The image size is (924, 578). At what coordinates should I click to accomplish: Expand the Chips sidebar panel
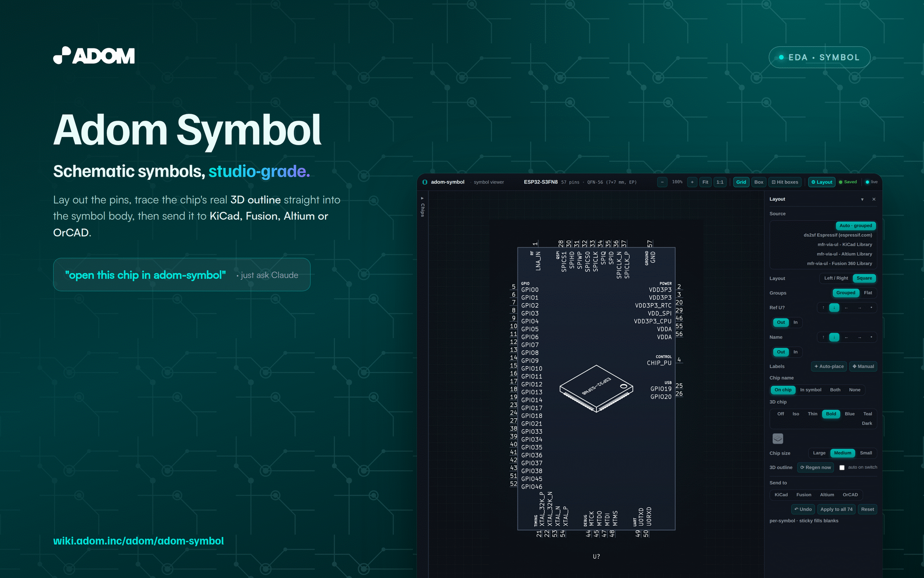click(422, 207)
